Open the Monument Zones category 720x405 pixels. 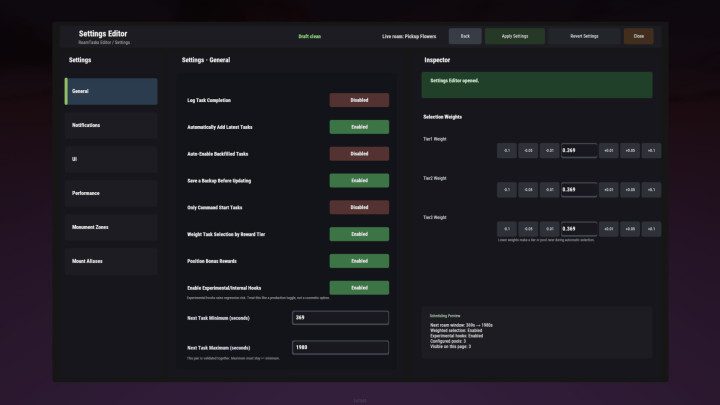pos(111,227)
